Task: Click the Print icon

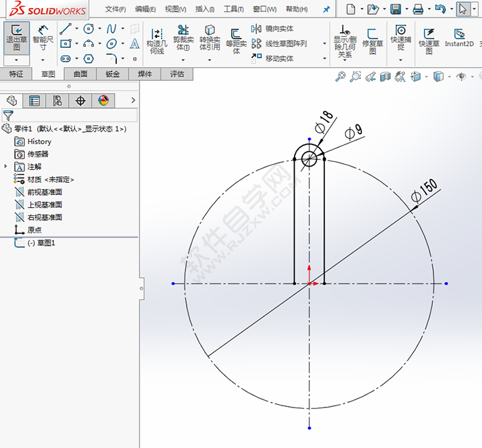Action: pos(418,9)
